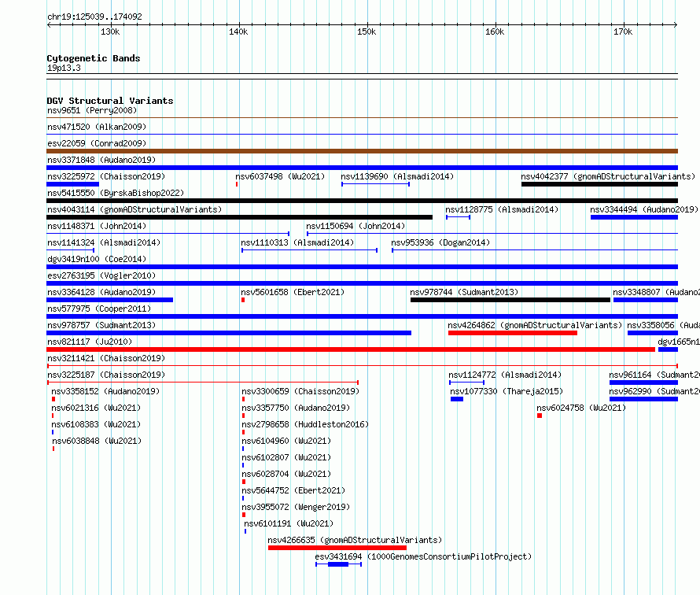This screenshot has width=700, height=595.
Task: Click the 170k ruler position label
Action: 623,31
